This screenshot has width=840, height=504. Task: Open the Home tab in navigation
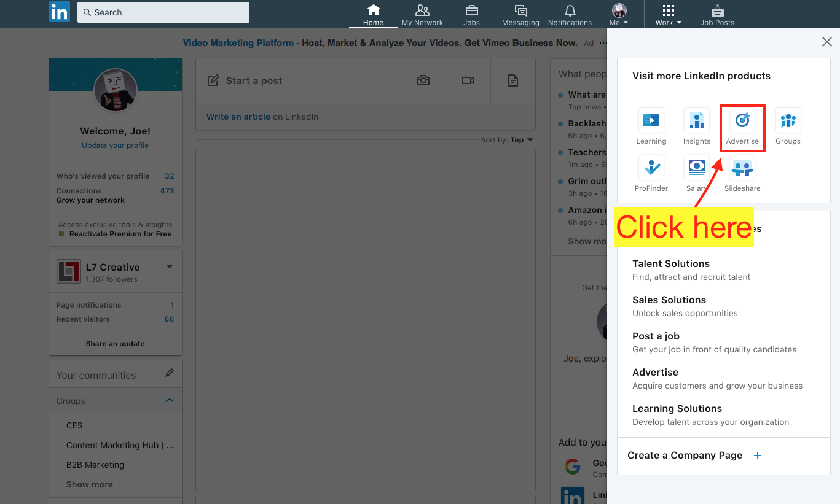click(x=373, y=15)
